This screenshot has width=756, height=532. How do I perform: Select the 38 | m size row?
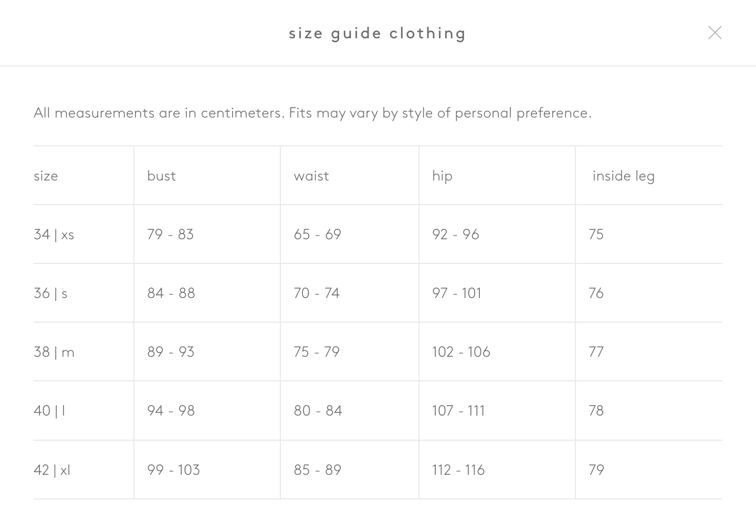[x=54, y=352]
